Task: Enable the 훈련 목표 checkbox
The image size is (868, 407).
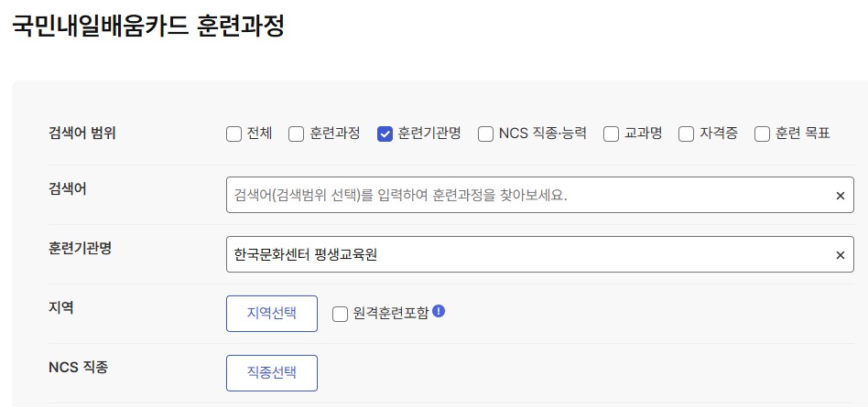Action: [762, 134]
